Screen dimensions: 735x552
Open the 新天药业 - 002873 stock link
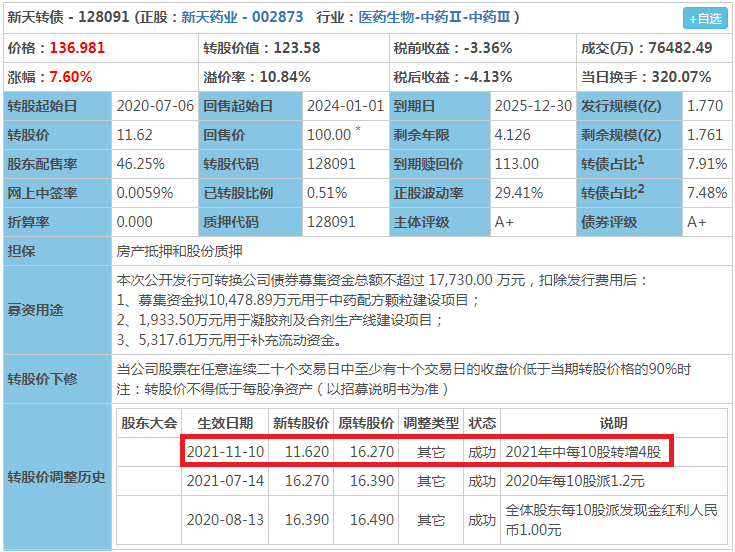tap(242, 17)
